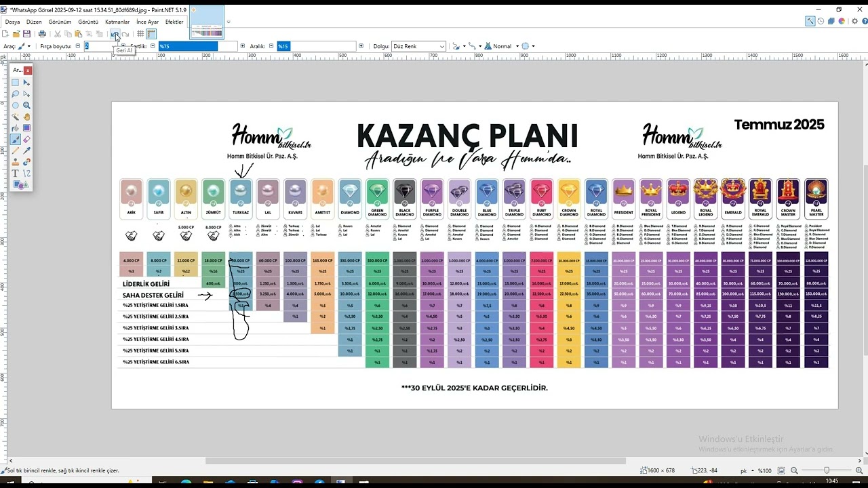
Task: Open the Düzen menu
Action: (34, 22)
